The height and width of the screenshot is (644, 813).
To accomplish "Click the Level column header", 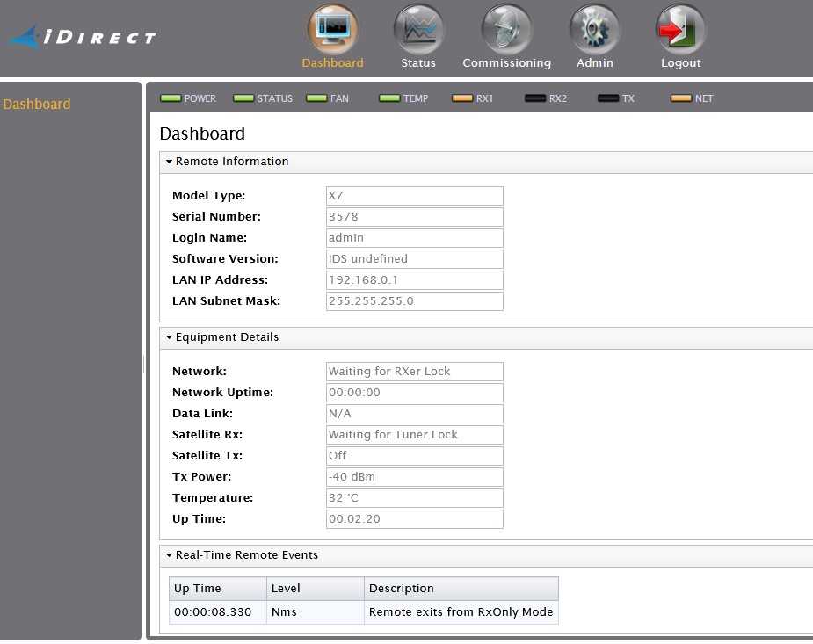I will (x=316, y=589).
